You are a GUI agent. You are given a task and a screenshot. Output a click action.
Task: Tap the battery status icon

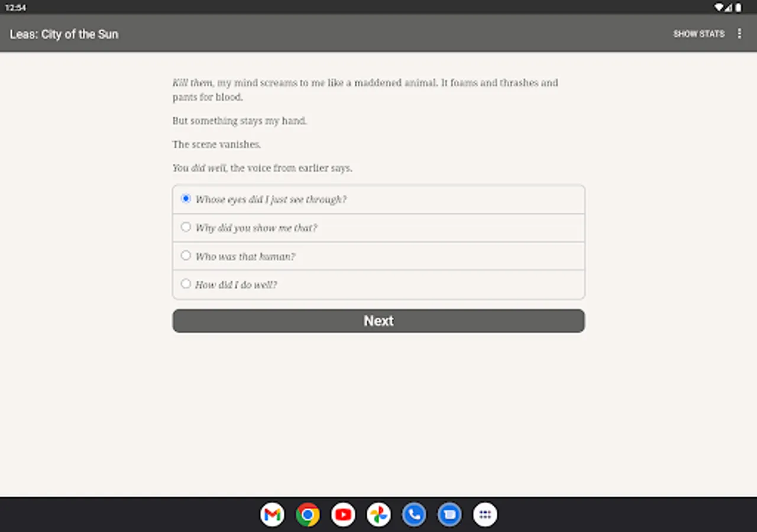pos(738,8)
